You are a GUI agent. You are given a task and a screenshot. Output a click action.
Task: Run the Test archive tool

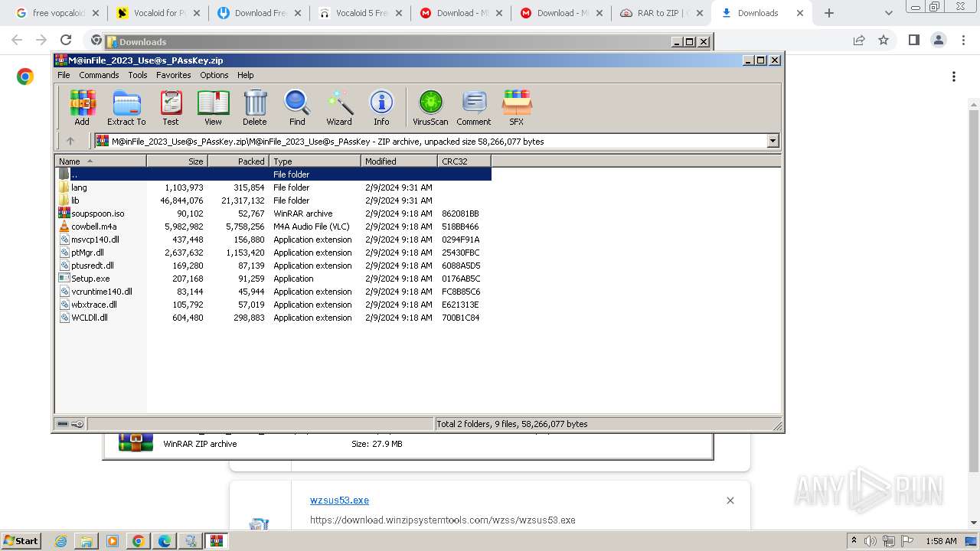pos(171,108)
